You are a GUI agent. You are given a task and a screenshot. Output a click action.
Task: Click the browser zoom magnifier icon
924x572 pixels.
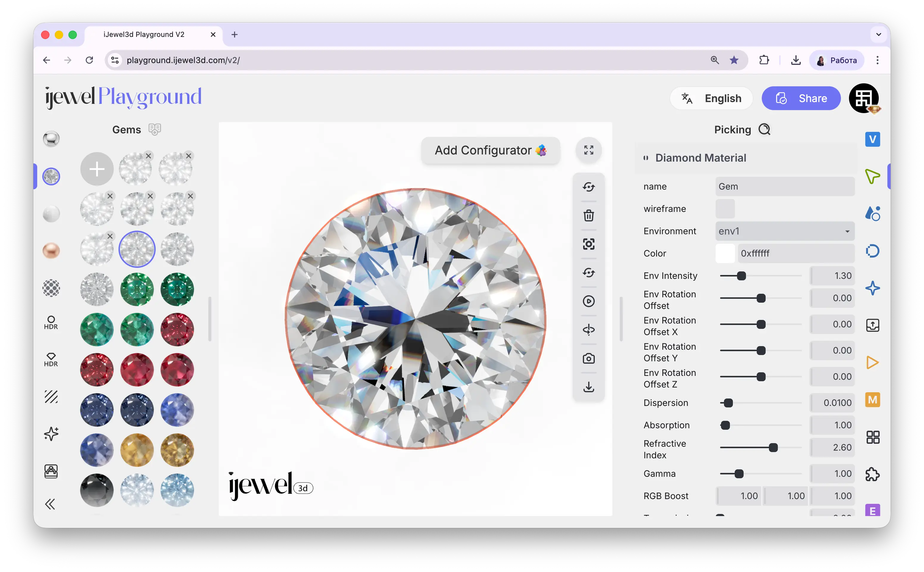tap(714, 60)
